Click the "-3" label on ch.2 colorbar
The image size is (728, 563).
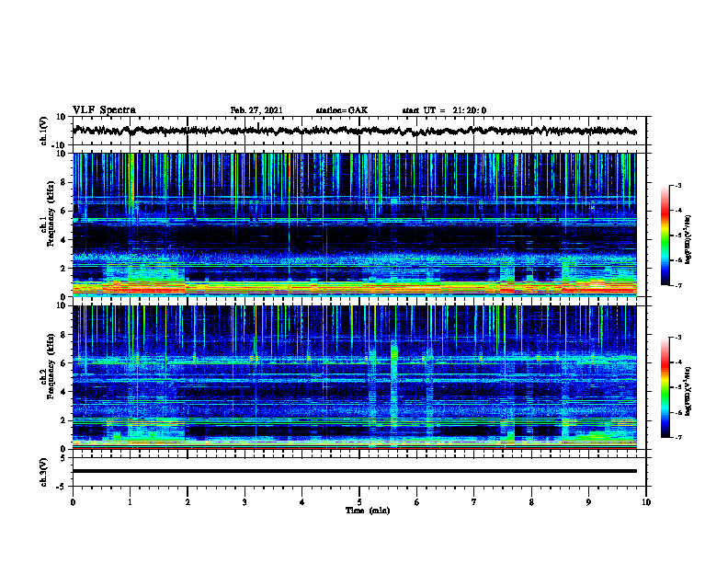pyautogui.click(x=678, y=338)
